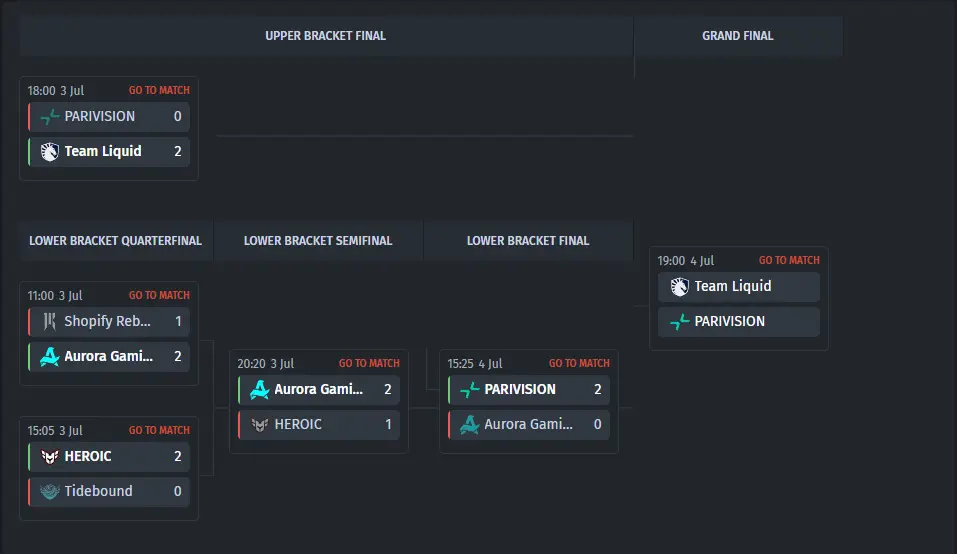Select Shopify Reb... team name
This screenshot has width=957, height=554.
[107, 321]
